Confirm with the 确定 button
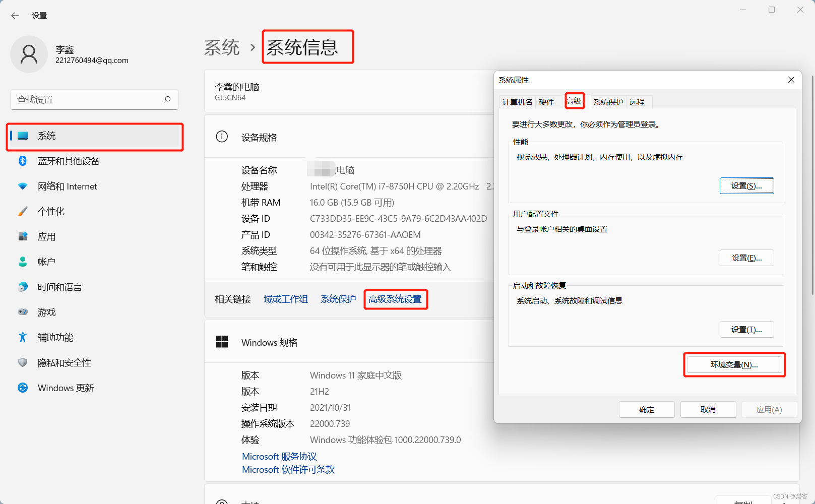 647,410
